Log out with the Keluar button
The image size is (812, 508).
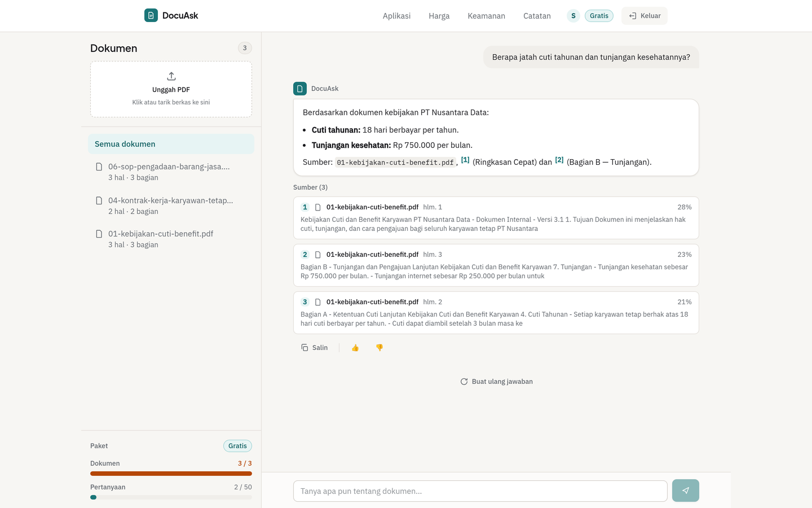[645, 16]
